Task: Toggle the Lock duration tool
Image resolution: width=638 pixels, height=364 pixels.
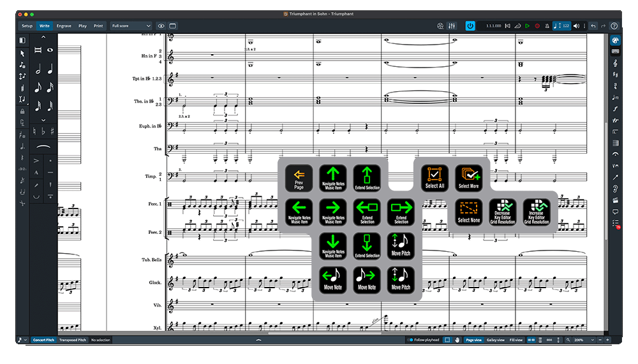Action: (22, 111)
